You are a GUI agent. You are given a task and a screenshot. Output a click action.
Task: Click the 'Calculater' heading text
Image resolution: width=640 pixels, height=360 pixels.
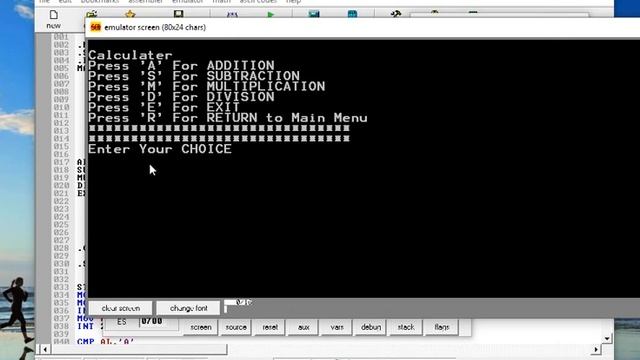pyautogui.click(x=131, y=55)
